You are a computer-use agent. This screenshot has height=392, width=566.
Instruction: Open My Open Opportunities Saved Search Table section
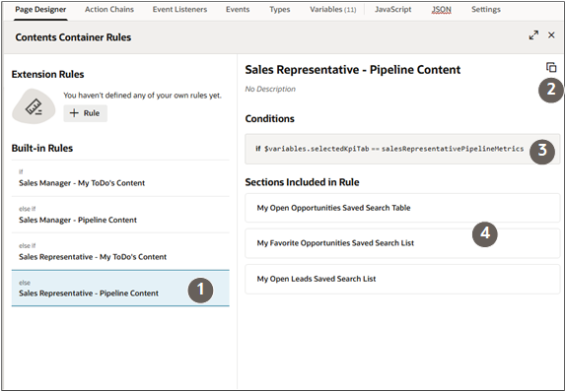(402, 208)
